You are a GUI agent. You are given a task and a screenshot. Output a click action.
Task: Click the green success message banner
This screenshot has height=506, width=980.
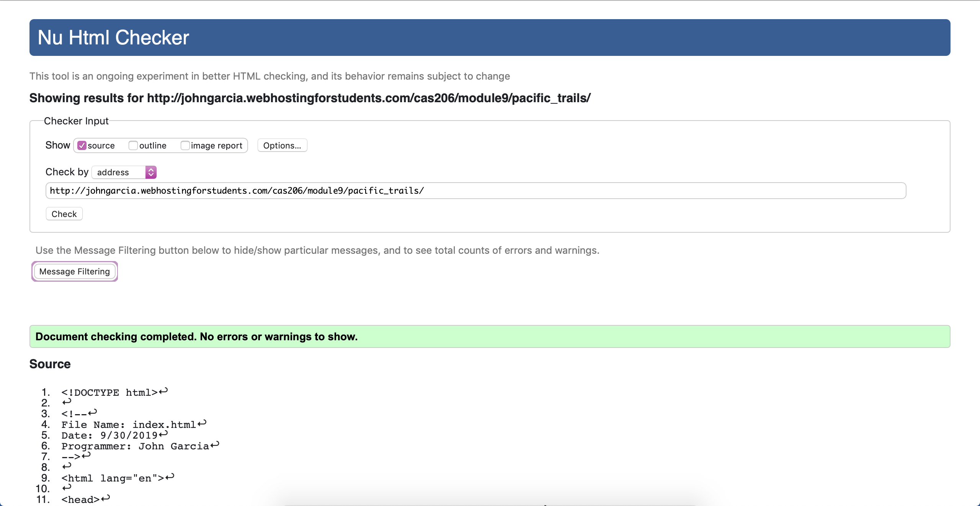pos(489,336)
